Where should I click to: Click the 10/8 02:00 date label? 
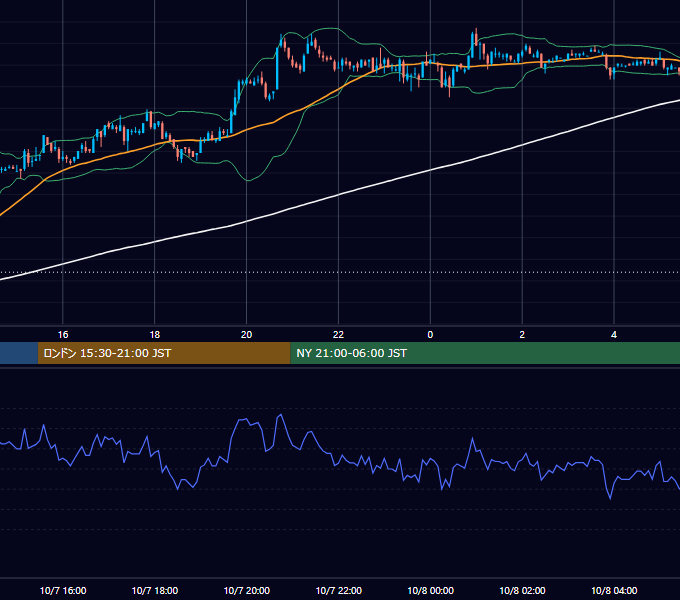[522, 590]
